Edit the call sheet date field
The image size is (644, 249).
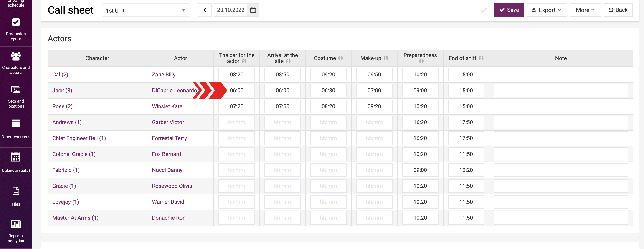point(231,10)
